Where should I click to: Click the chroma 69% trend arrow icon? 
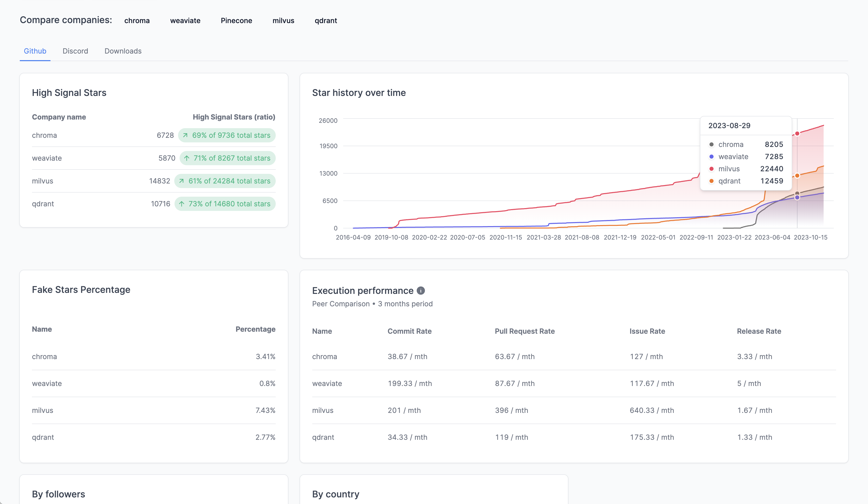[185, 135]
